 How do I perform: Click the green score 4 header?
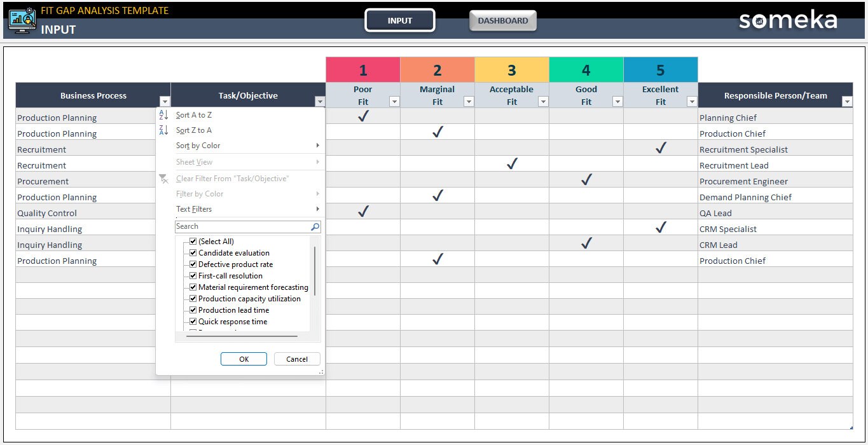(586, 70)
